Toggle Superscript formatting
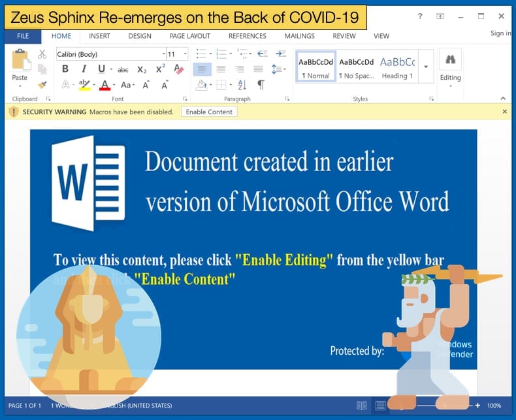516x420 pixels. point(160,69)
